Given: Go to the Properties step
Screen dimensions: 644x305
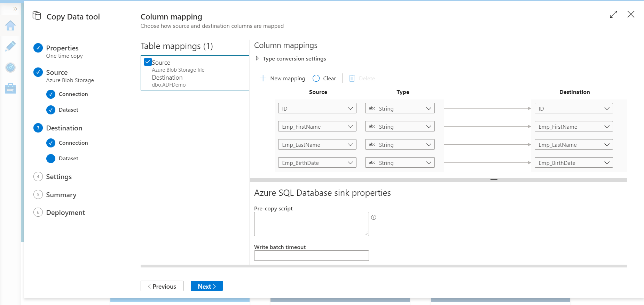Looking at the screenshot, I should (62, 48).
